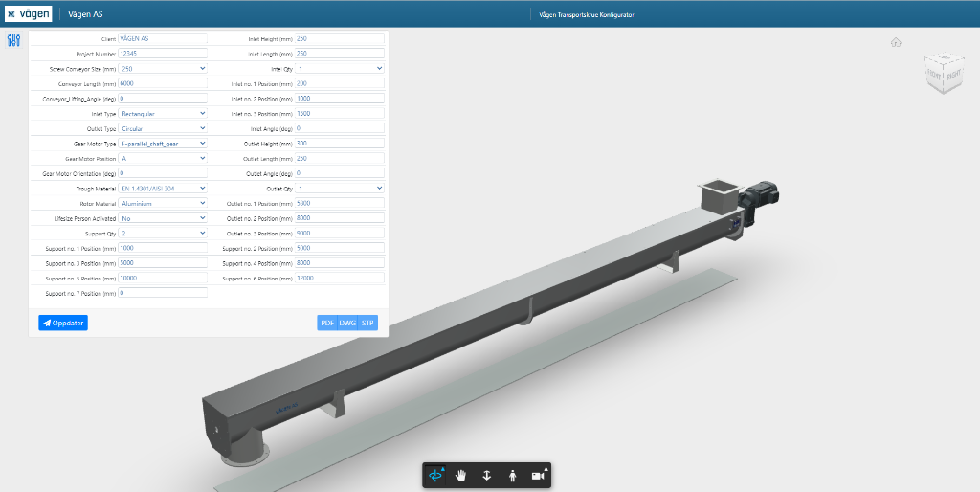Click the Outlet no. 3 Position field

pyautogui.click(x=340, y=234)
